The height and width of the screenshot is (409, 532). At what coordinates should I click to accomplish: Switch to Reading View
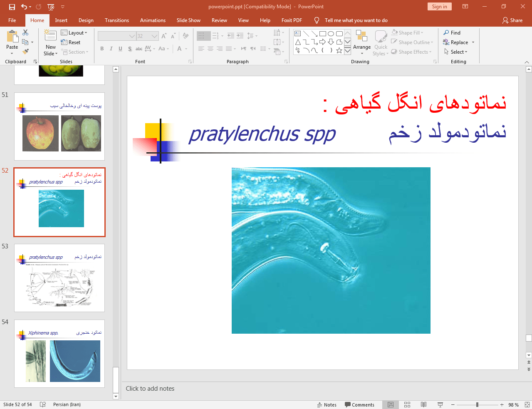[x=423, y=404]
